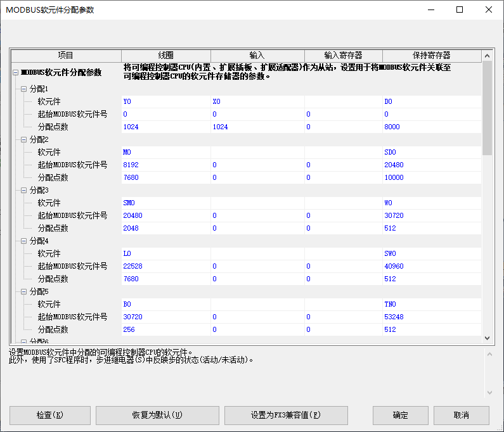
Task: Click the 输入 column header
Action: tap(257, 56)
